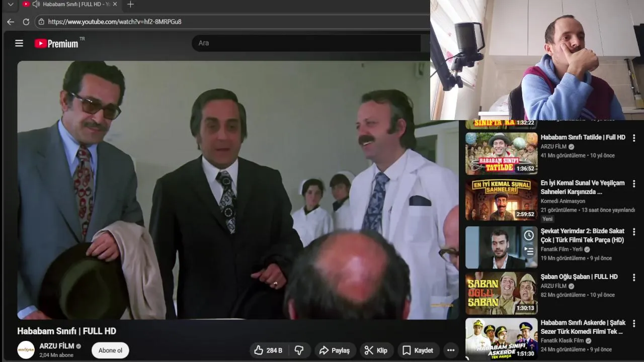Dislike the video with thumbs down
644x362 pixels.
coord(299,350)
